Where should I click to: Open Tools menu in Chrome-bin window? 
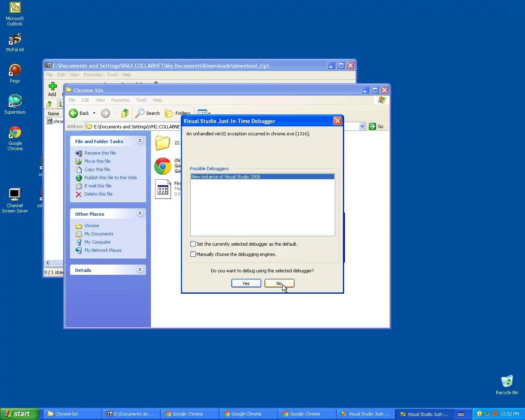click(x=142, y=100)
